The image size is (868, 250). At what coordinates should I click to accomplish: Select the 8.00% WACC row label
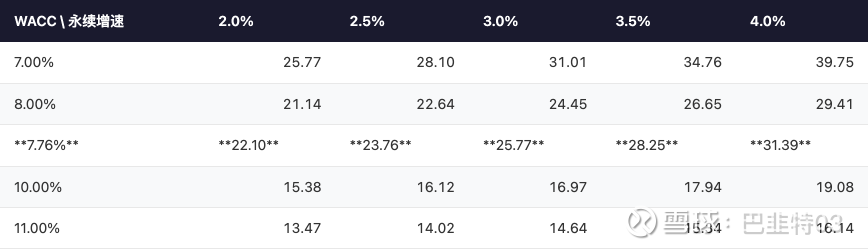34,104
